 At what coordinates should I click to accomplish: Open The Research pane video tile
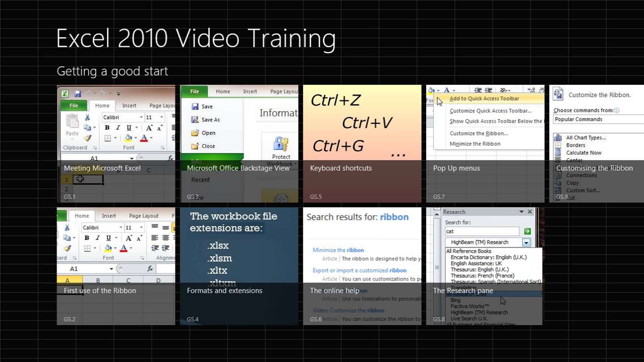coord(485,266)
